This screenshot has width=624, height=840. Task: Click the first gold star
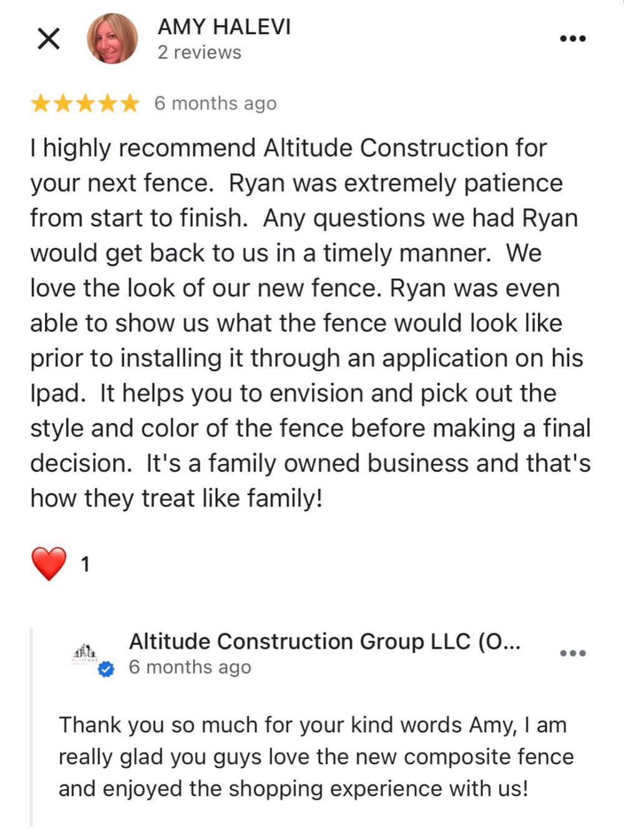(41, 103)
